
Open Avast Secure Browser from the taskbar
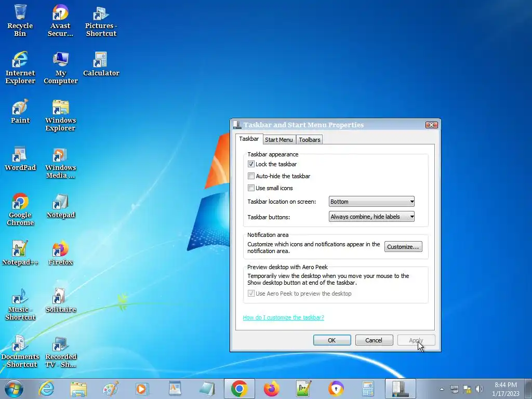tap(336, 389)
